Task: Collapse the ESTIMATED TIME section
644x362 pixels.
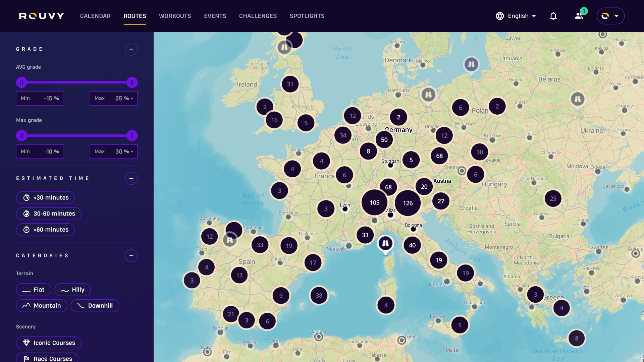Action: click(x=131, y=178)
